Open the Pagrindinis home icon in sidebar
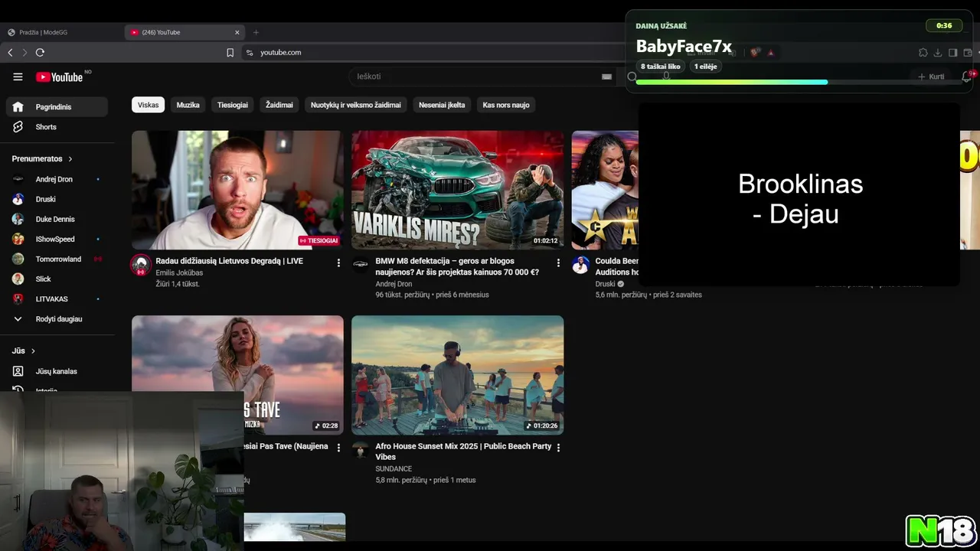980x551 pixels. coord(18,107)
